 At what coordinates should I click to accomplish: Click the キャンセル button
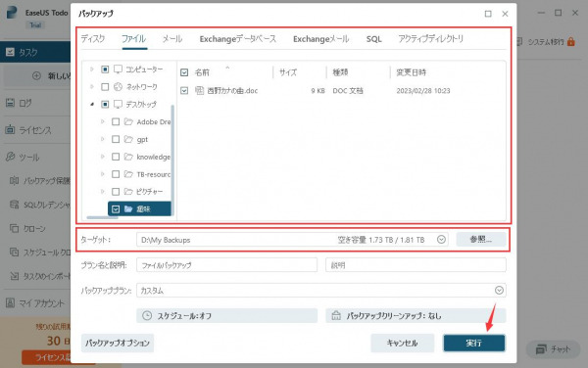tap(403, 343)
